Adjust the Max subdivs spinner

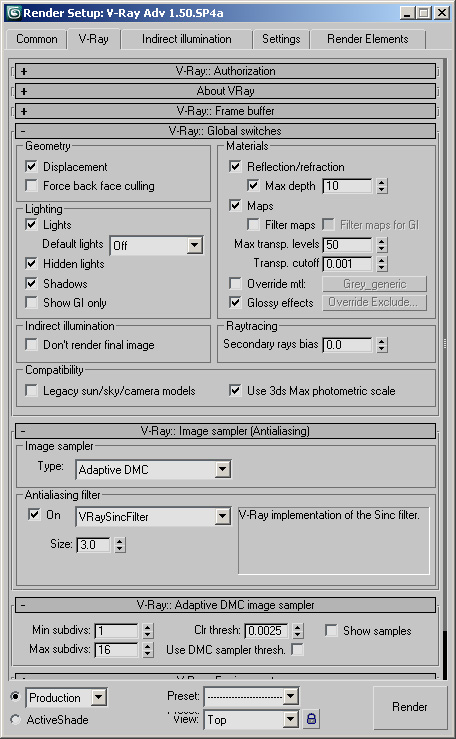coord(148,650)
